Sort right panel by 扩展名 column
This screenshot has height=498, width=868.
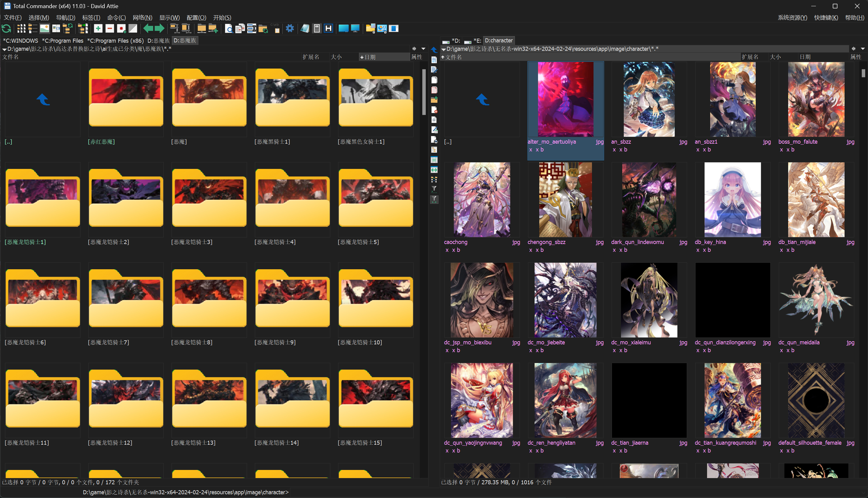[x=754, y=57]
